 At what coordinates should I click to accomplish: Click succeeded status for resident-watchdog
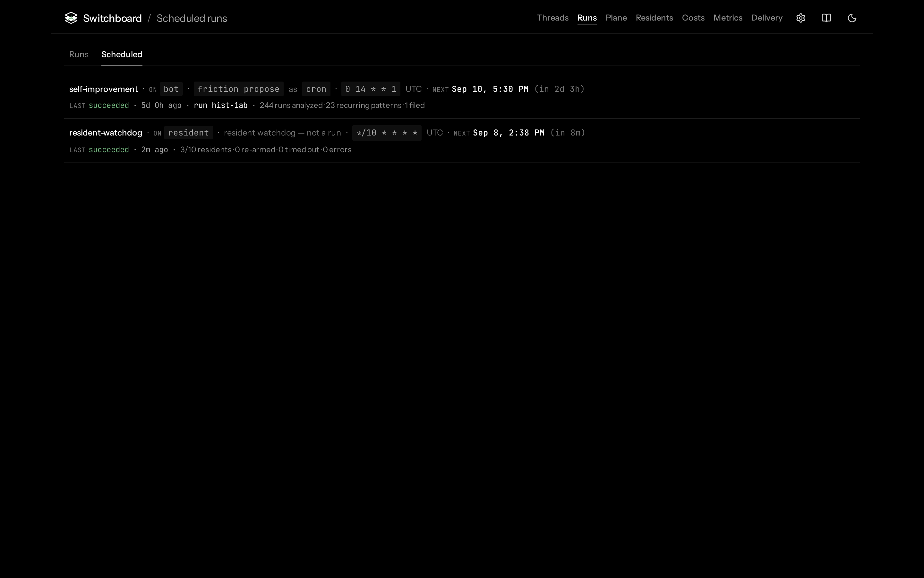pyautogui.click(x=109, y=149)
